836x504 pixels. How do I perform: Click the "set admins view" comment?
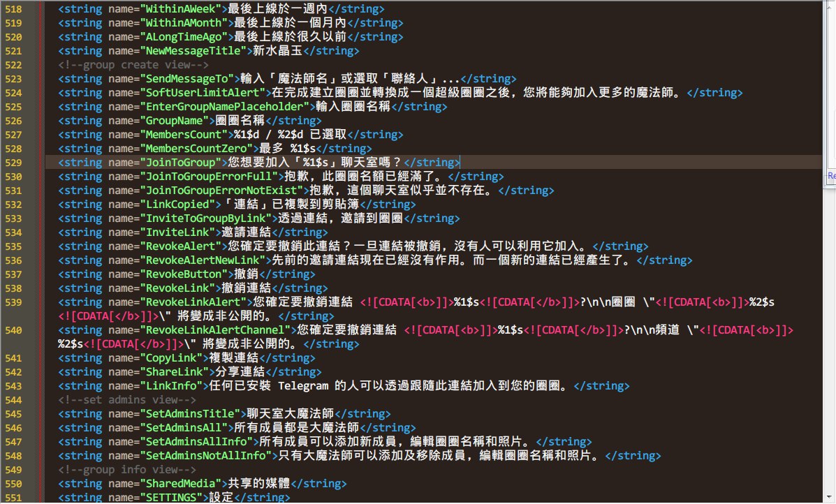pyautogui.click(x=127, y=399)
